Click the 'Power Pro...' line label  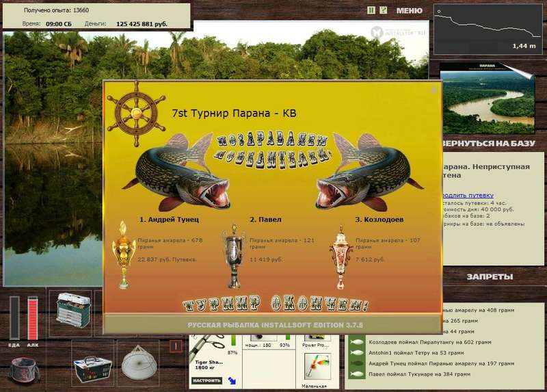pos(315,345)
